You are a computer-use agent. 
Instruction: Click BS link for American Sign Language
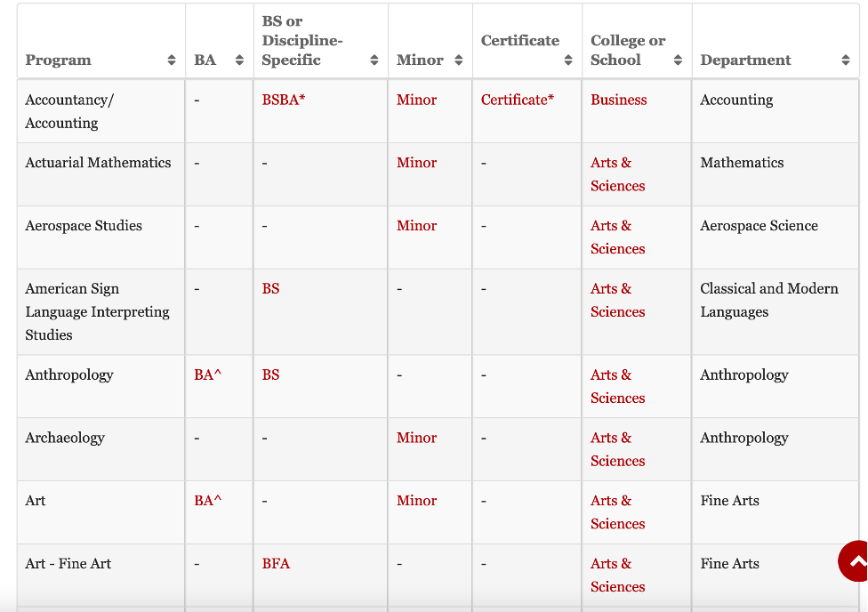(270, 289)
